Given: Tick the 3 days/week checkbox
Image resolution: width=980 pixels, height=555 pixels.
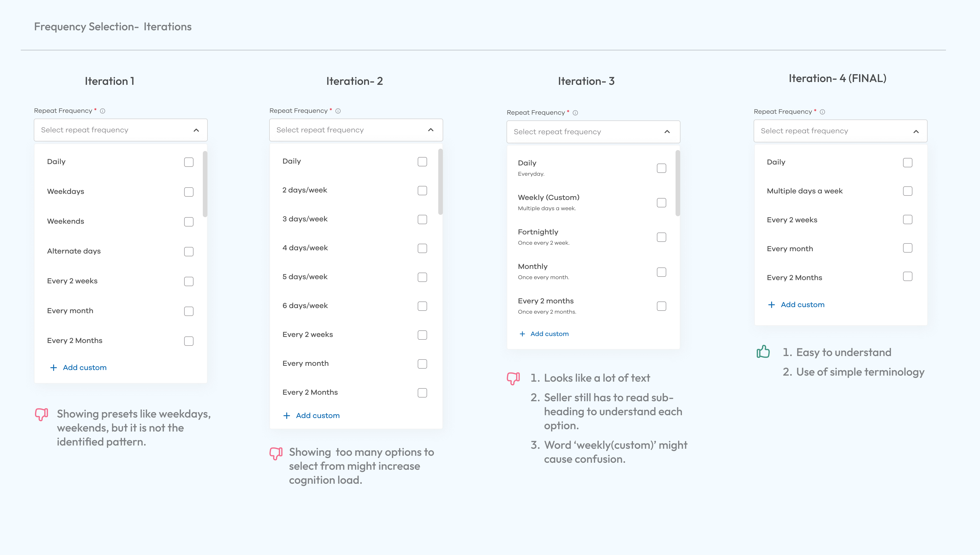Looking at the screenshot, I should pyautogui.click(x=422, y=219).
